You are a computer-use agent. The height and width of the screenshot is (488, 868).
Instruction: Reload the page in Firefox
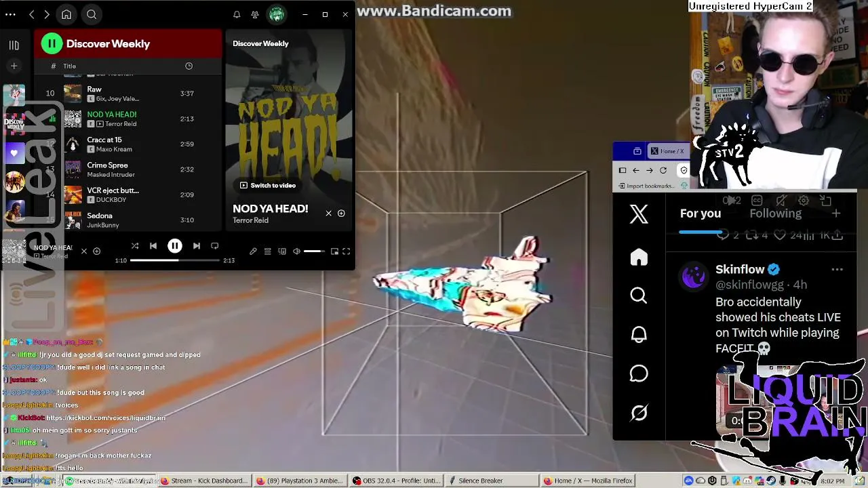[x=663, y=170]
